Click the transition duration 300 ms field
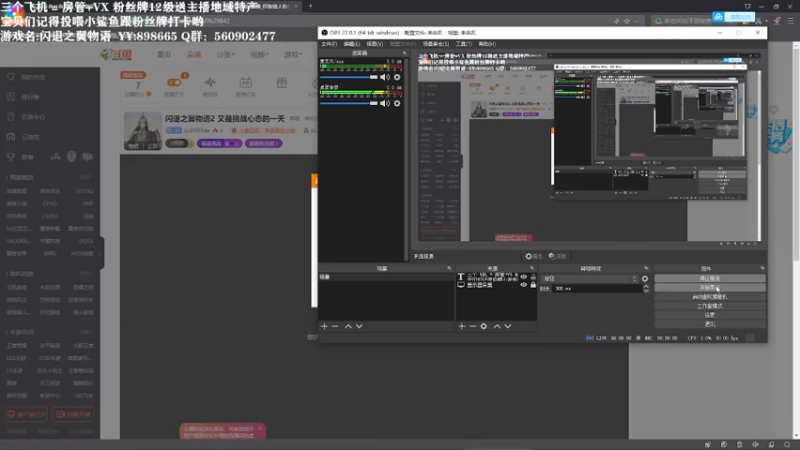 coord(597,289)
